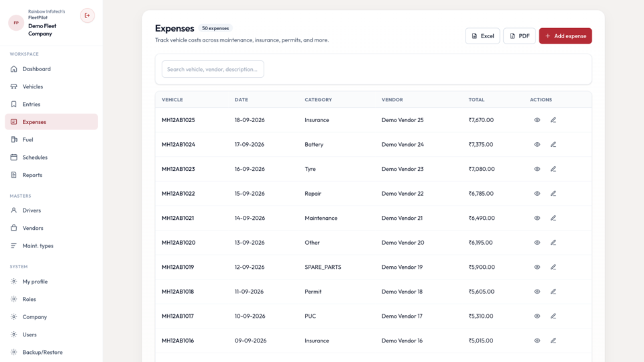
Task: View expense for MH12AB1019
Action: [537, 267]
